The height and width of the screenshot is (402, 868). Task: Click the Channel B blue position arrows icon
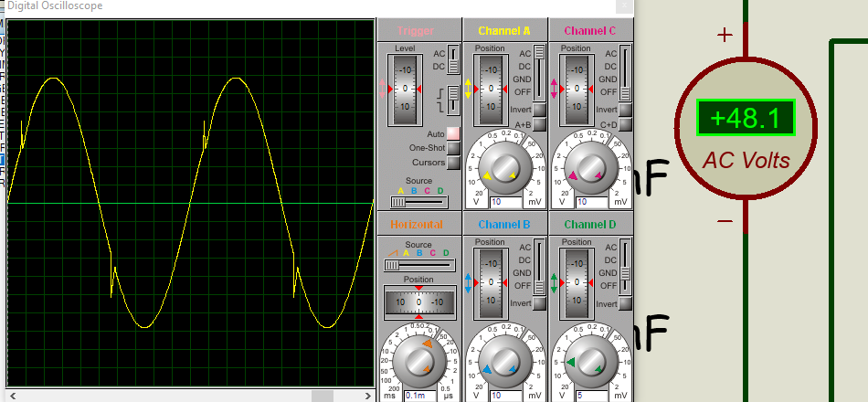click(469, 282)
